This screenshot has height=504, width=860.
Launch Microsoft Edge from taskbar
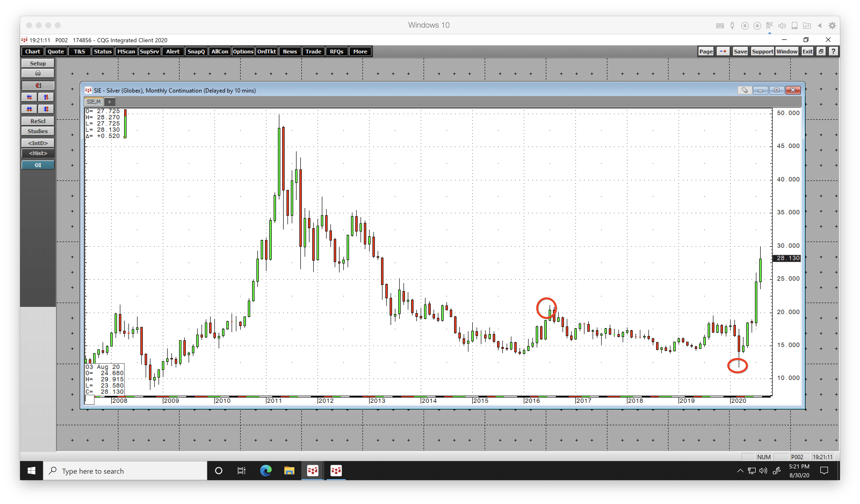click(x=265, y=471)
